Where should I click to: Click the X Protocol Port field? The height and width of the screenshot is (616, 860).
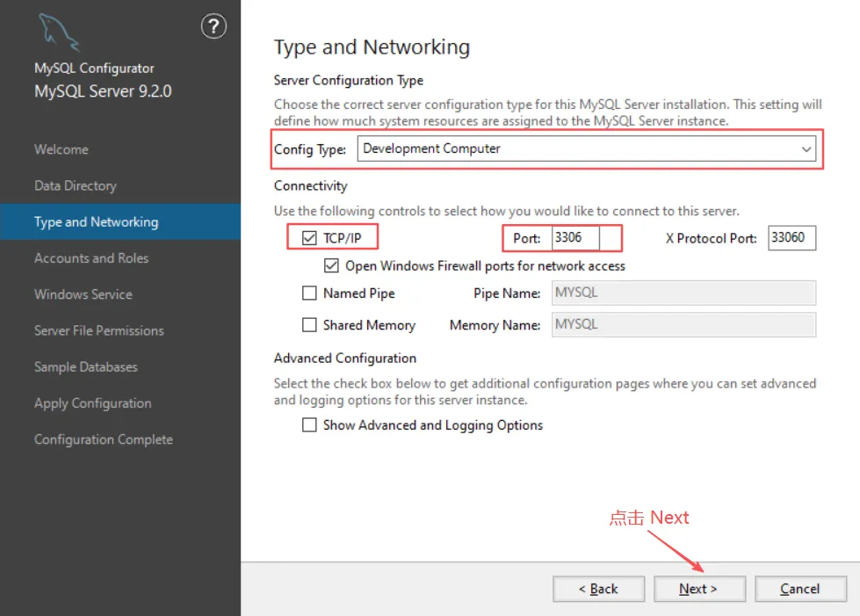coord(791,237)
